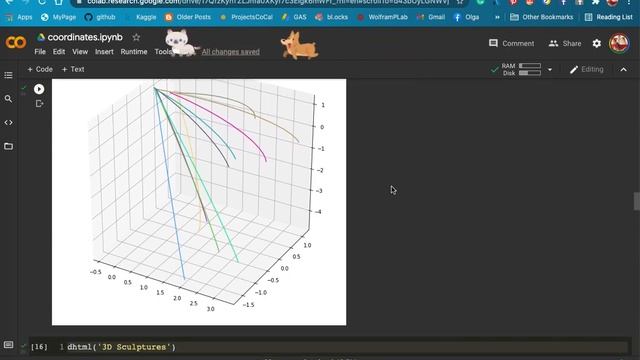This screenshot has width=640, height=360.
Task: Open the Colab home logo
Action: click(16, 42)
